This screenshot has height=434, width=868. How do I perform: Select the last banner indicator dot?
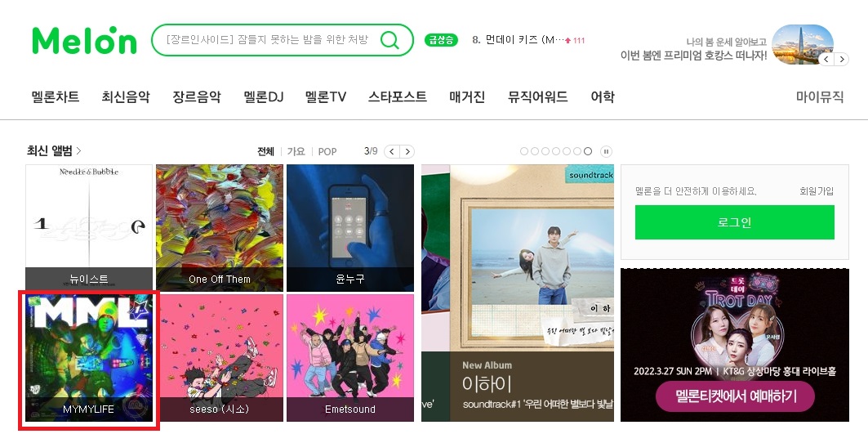pyautogui.click(x=588, y=151)
